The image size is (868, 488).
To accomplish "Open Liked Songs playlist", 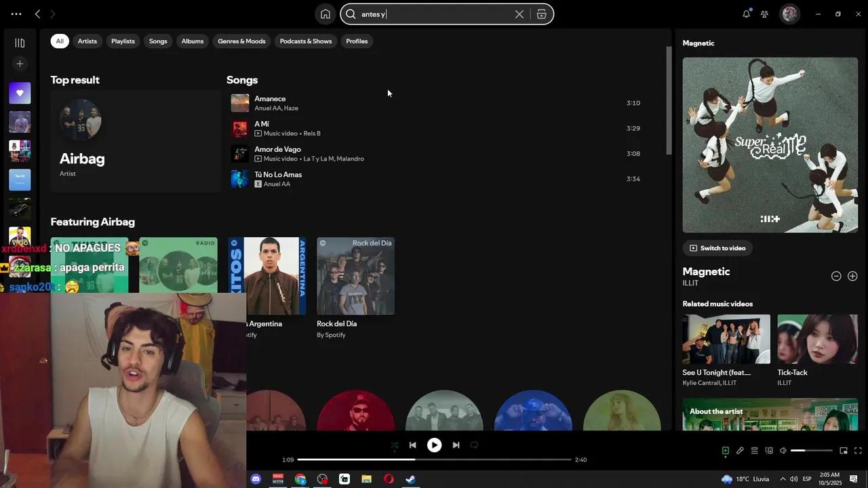I will click(x=20, y=93).
